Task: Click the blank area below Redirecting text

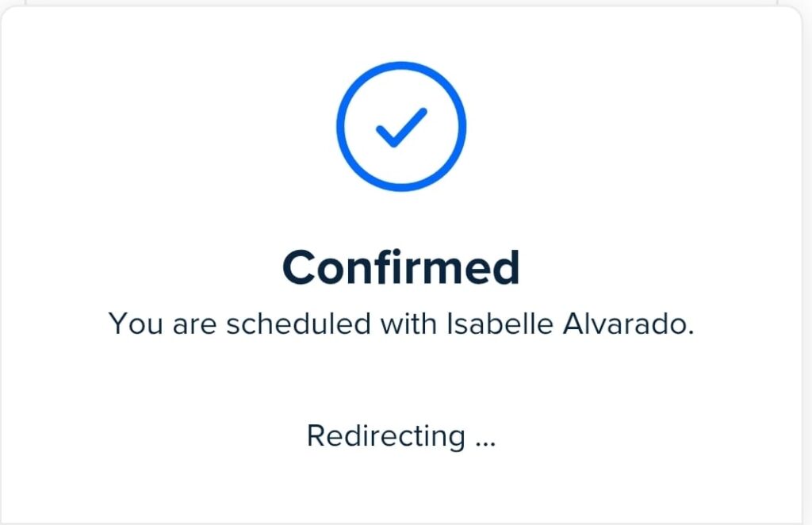Action: [x=401, y=488]
